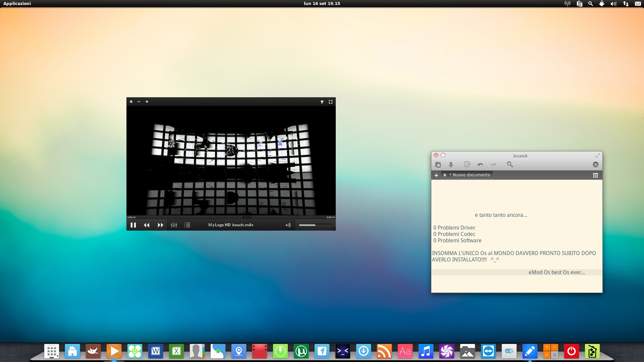Screen dimensions: 644x362
Task: Toggle fullscreen on media player window
Action: (330, 102)
